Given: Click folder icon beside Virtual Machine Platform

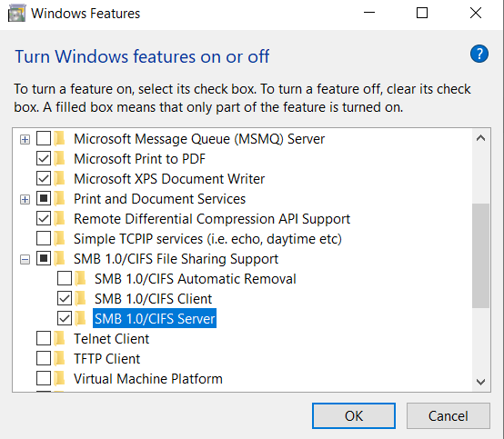Looking at the screenshot, I should click(60, 379).
